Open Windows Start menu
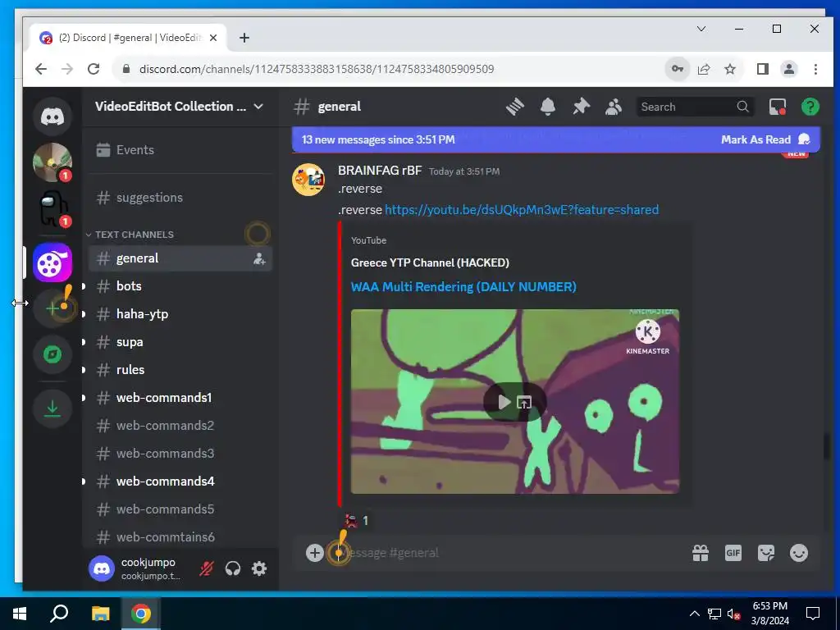The image size is (840, 630). (x=20, y=614)
